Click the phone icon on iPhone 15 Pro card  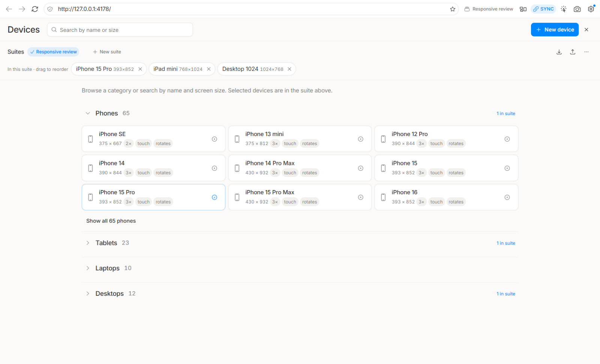(x=90, y=197)
